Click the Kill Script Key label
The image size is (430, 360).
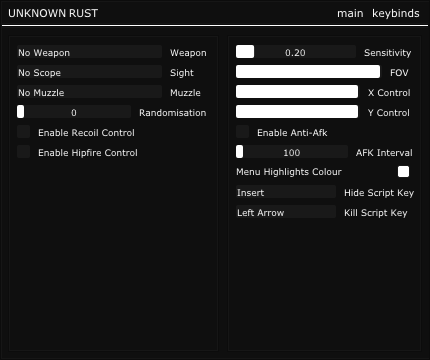(376, 213)
